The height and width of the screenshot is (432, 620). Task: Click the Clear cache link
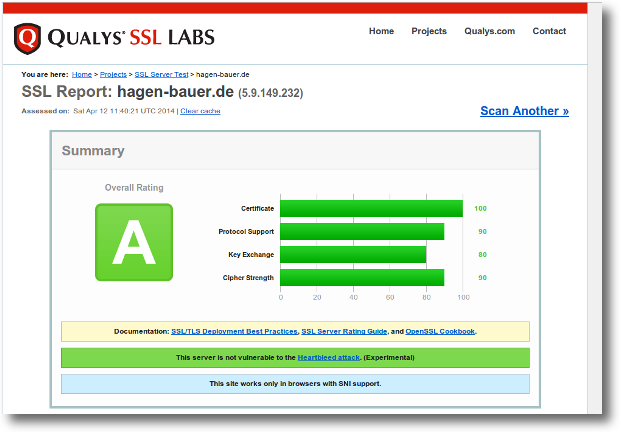click(x=200, y=111)
